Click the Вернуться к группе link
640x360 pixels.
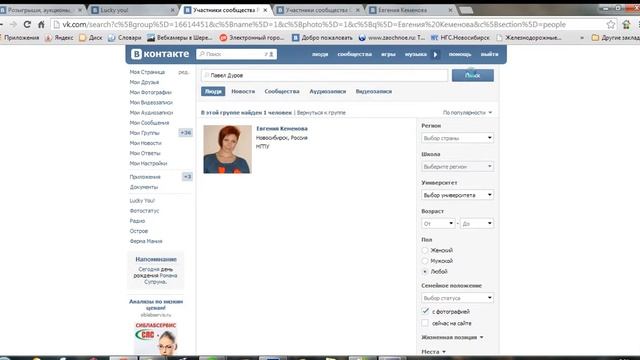[321, 113]
